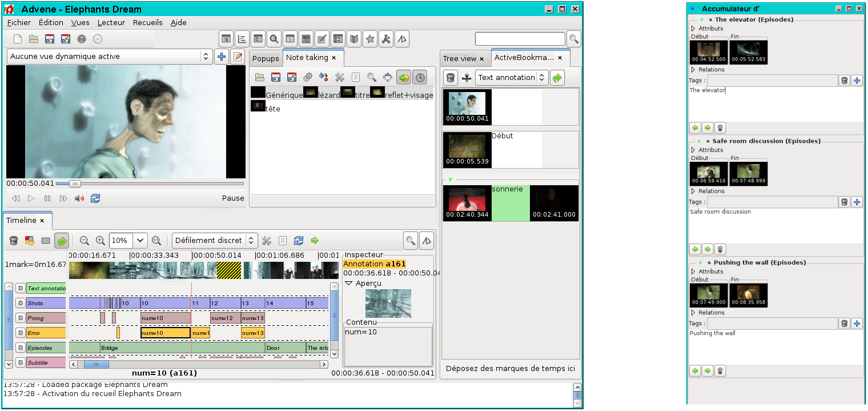Add a dynamic view with plus button

[222, 57]
